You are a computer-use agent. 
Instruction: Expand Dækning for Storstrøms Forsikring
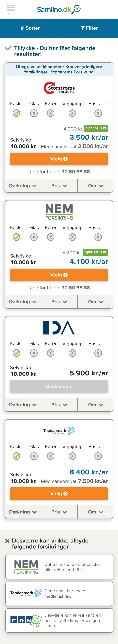(x=23, y=186)
